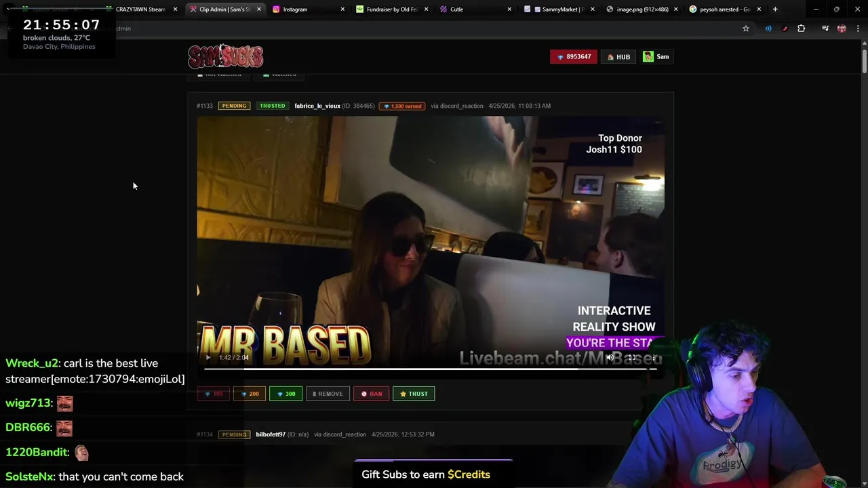Click the BAN button for fabrice_le_vieux
The width and height of the screenshot is (868, 488).
tap(371, 394)
